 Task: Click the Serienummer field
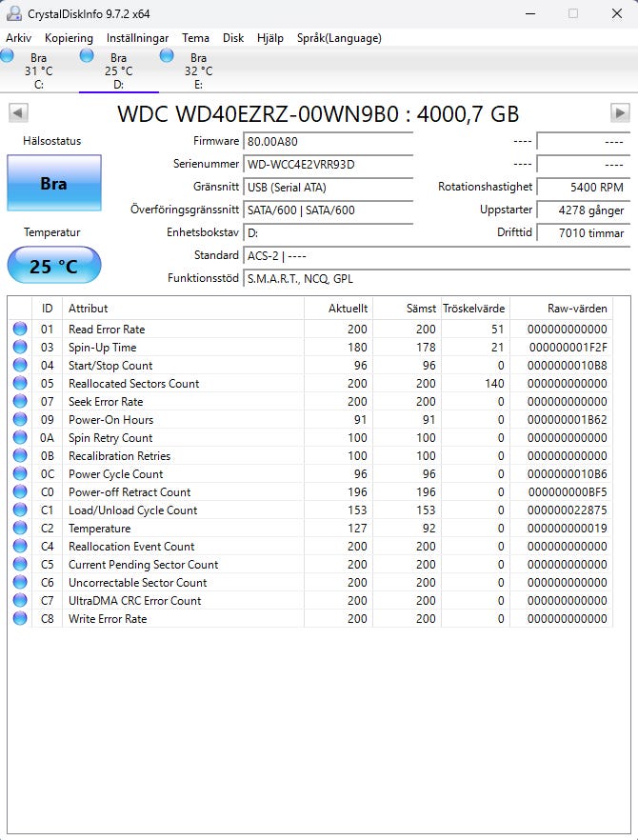pyautogui.click(x=328, y=164)
